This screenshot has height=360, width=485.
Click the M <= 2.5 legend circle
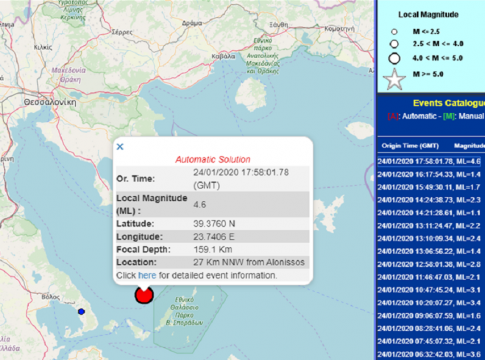(394, 32)
